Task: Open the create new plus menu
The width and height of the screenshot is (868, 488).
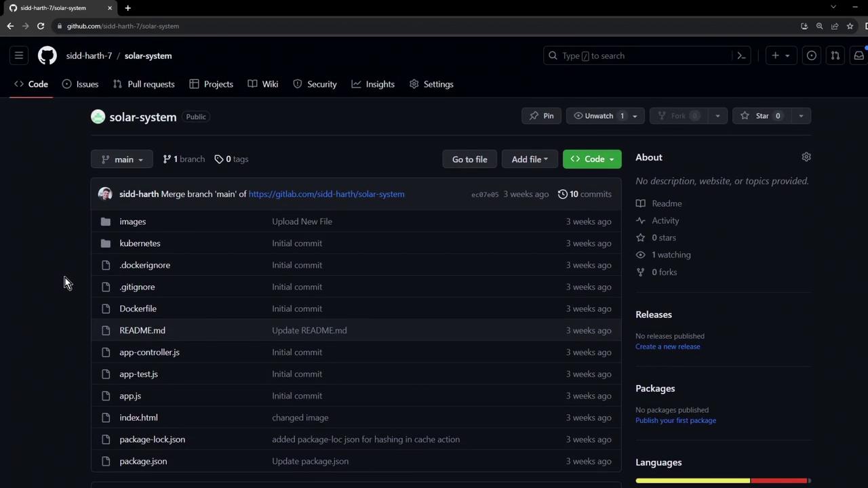Action: pos(781,56)
